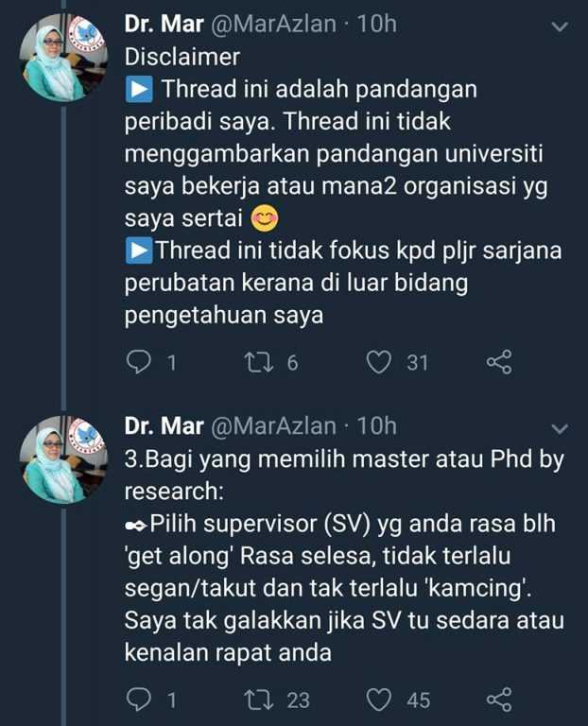Open the 10h timestamp on second tweet

pos(377,426)
